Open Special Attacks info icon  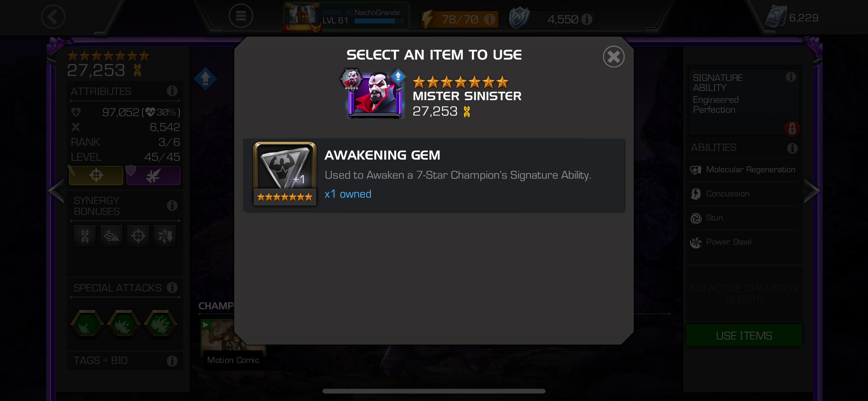tap(172, 288)
